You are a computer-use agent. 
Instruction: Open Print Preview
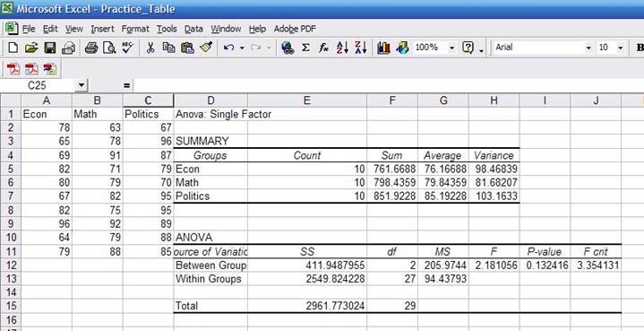click(x=109, y=48)
